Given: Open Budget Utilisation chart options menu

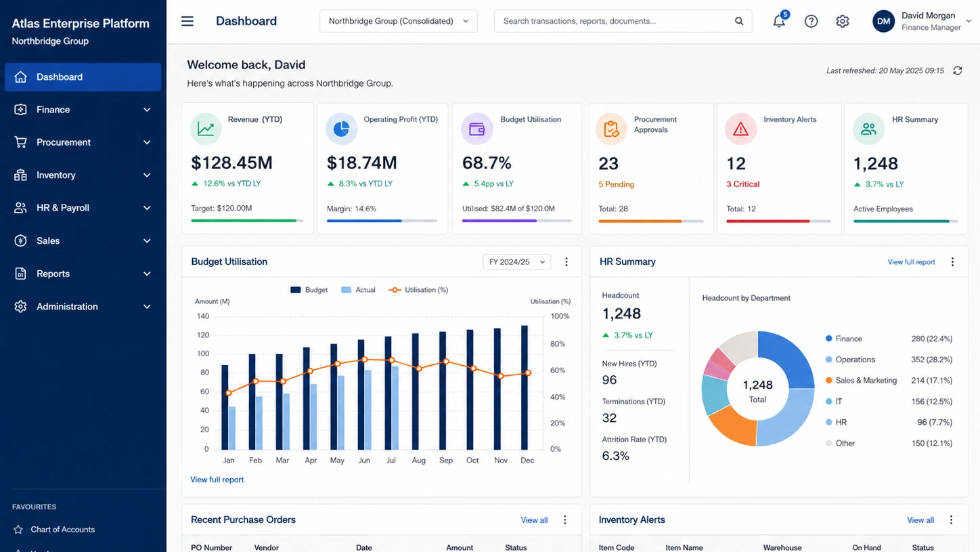Looking at the screenshot, I should (x=566, y=262).
